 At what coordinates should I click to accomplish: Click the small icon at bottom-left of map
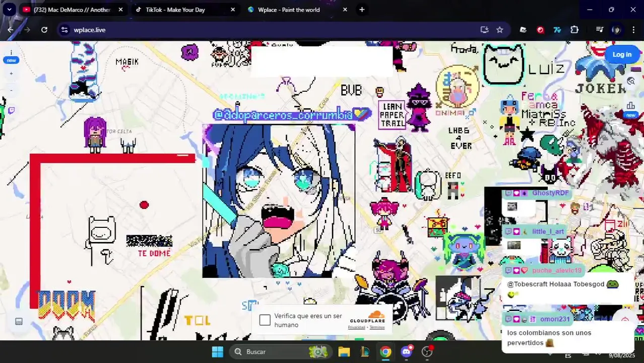pos(19,322)
